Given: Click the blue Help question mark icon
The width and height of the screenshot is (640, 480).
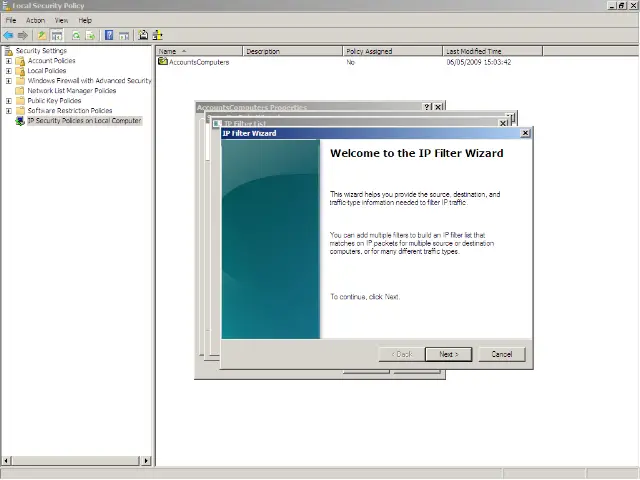Looking at the screenshot, I should coord(109,35).
